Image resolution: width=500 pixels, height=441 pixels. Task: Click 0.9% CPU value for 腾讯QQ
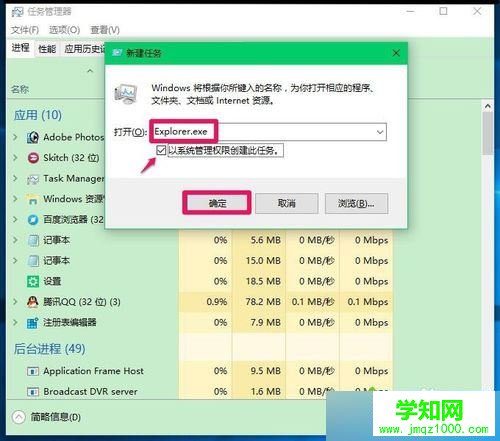tap(217, 302)
